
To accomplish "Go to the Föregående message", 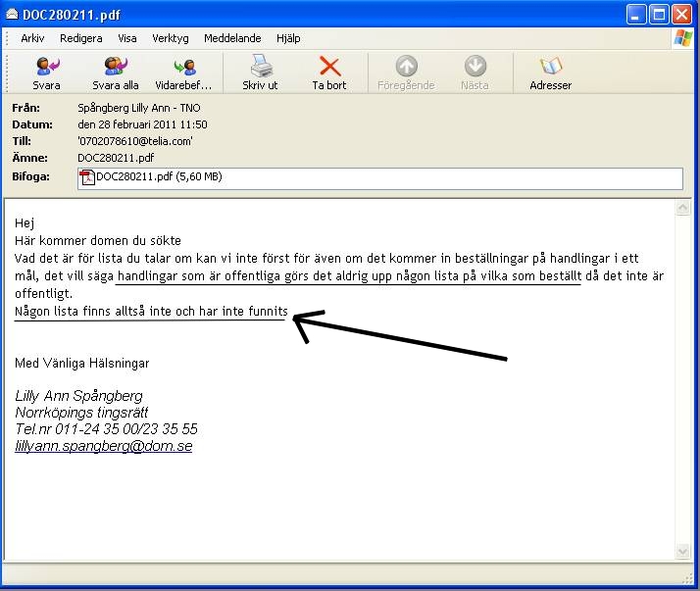I will tap(406, 74).
